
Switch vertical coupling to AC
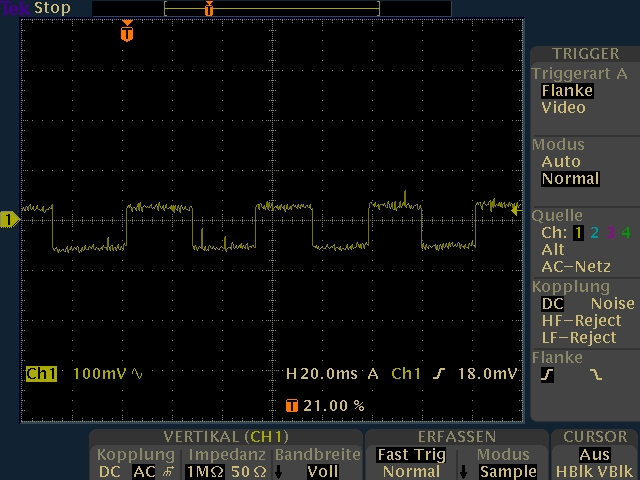[143, 471]
